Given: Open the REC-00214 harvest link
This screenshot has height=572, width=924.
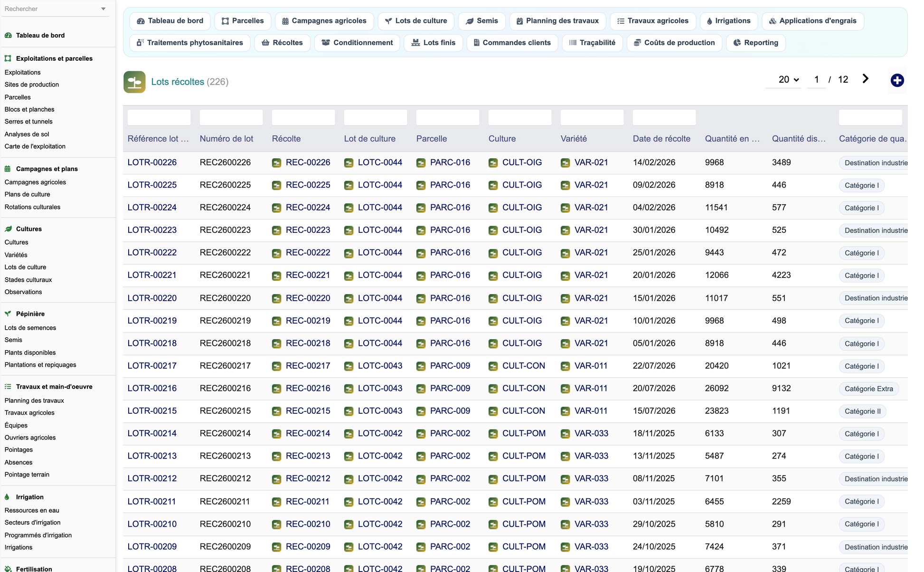Looking at the screenshot, I should (x=308, y=433).
